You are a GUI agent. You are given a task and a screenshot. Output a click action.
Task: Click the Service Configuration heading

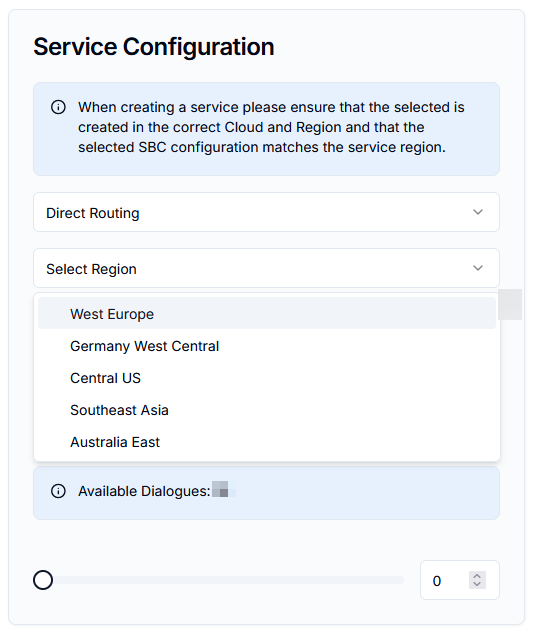coord(154,47)
